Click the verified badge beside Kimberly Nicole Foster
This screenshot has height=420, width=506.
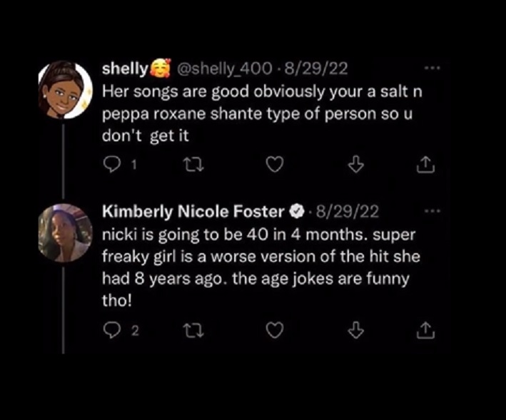pyautogui.click(x=295, y=212)
